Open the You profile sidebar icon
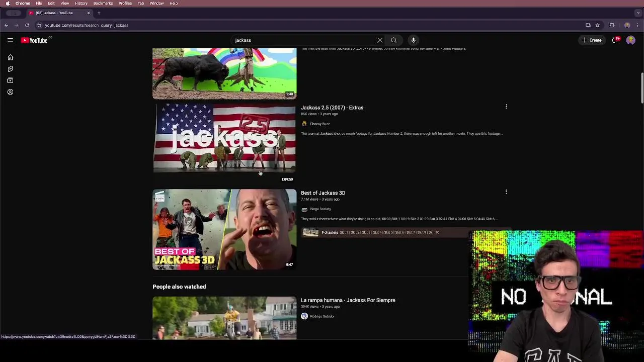The image size is (644, 362). click(10, 92)
